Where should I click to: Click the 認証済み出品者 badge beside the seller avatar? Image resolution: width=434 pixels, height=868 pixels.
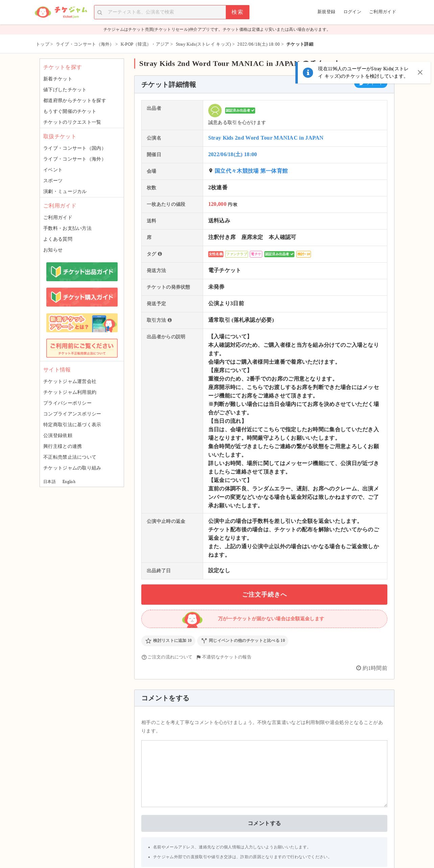[x=240, y=111]
